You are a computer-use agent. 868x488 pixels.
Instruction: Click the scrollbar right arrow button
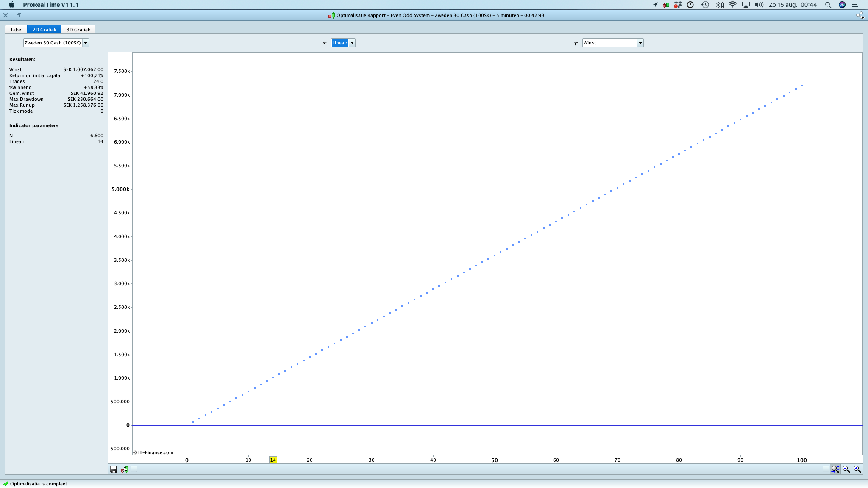[826, 469]
